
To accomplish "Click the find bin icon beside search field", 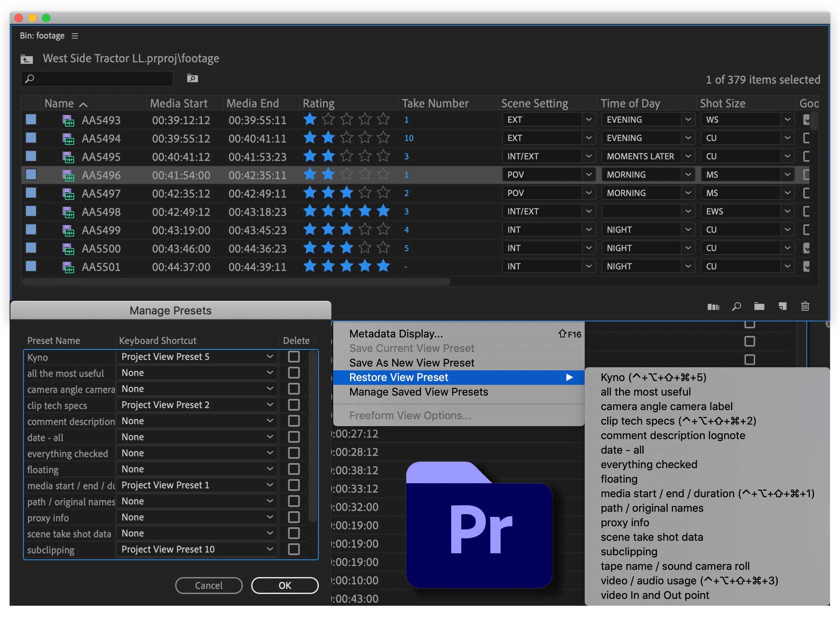I will pyautogui.click(x=192, y=78).
